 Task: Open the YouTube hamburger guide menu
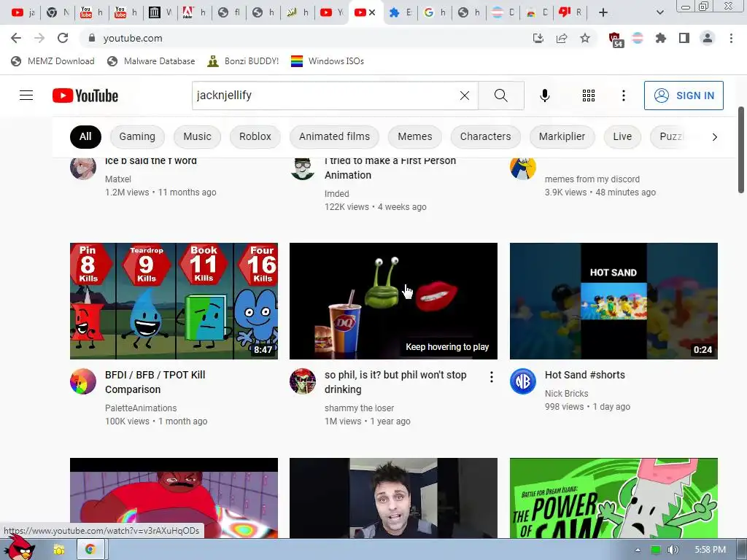(26, 96)
